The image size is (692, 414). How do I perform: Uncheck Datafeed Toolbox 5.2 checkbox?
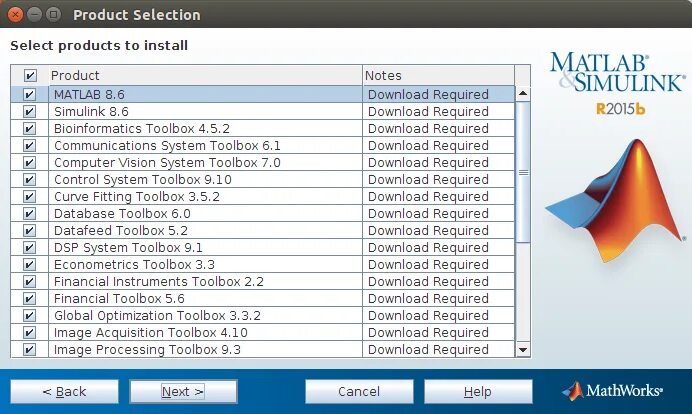click(x=30, y=230)
